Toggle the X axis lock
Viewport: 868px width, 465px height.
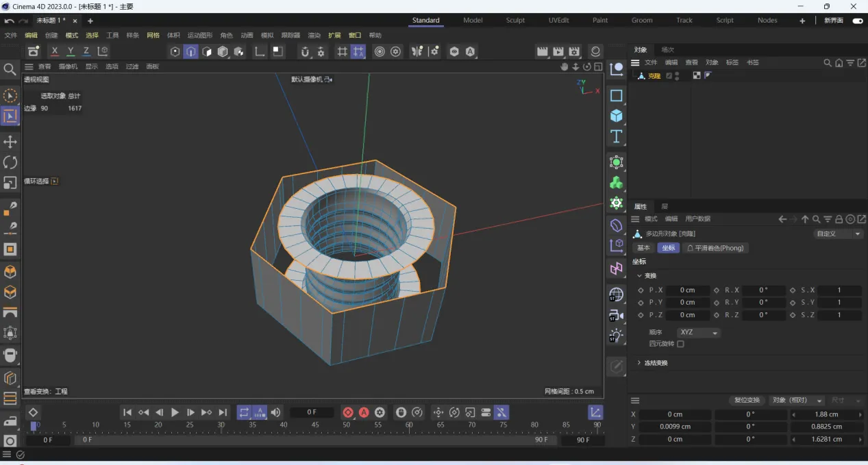[x=55, y=51]
